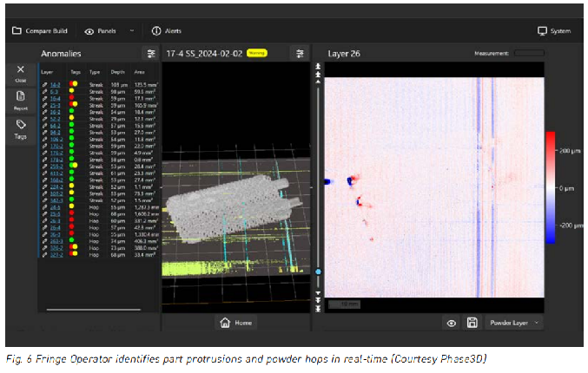
Task: Click chain icon for 27.0 mm² streak
Action: pyautogui.click(x=44, y=133)
